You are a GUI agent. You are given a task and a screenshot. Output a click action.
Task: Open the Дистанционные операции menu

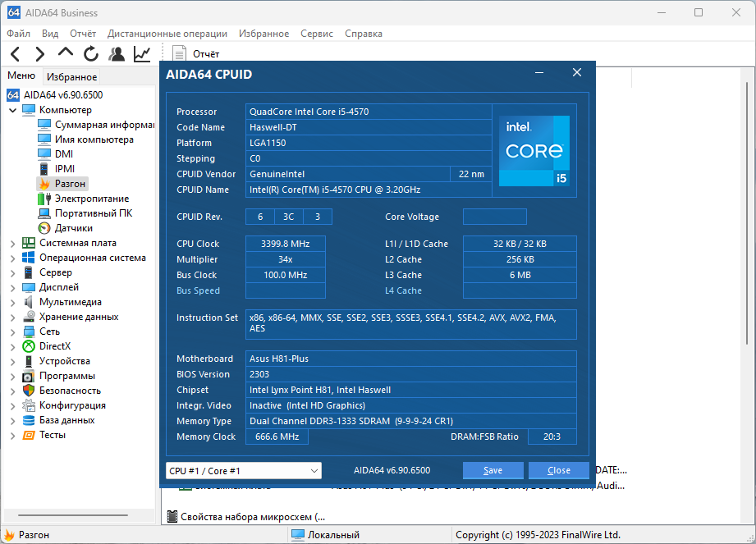(167, 34)
